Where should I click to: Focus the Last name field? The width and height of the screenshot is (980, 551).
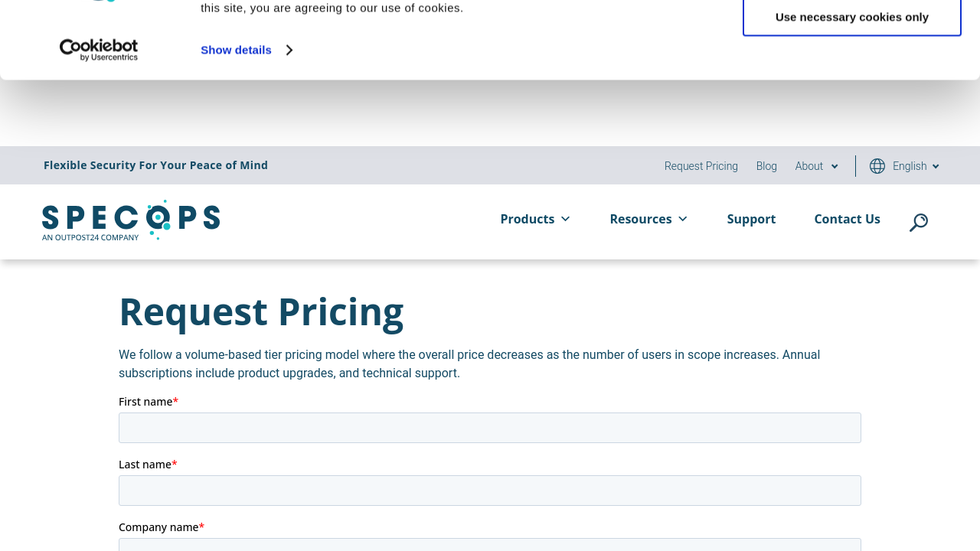tap(490, 491)
